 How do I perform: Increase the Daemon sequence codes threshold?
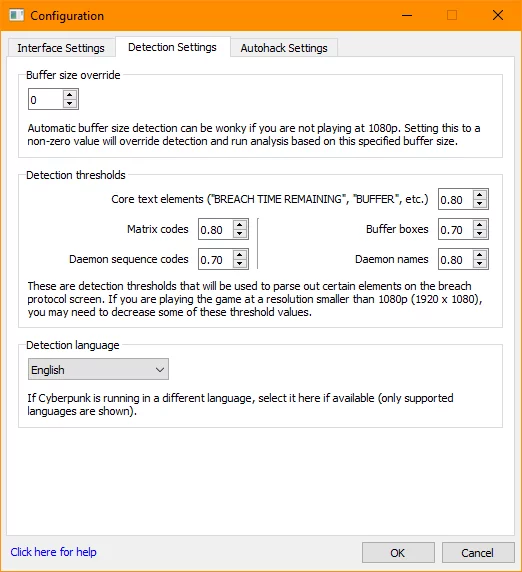[x=240, y=254]
